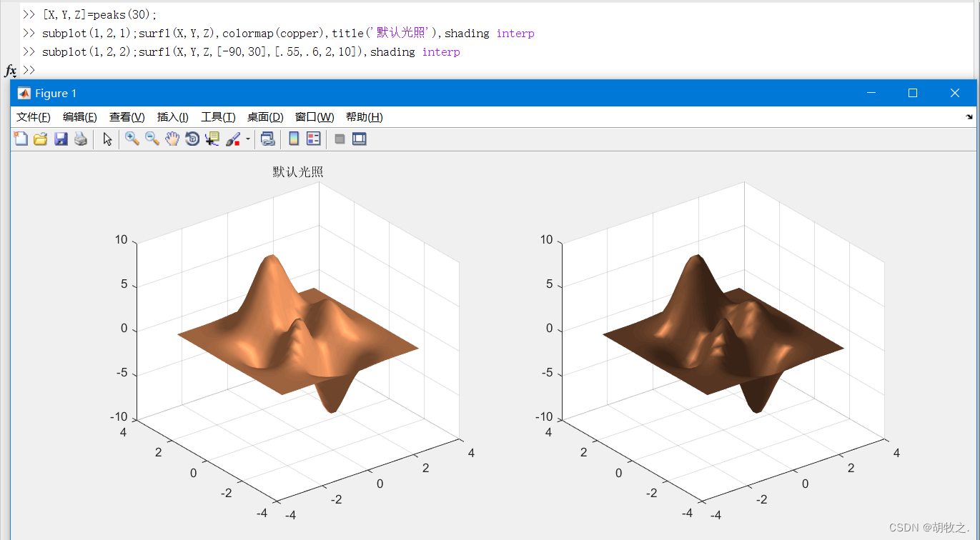Click the New Figure toolbar icon
This screenshot has height=540, width=980.
(21, 139)
